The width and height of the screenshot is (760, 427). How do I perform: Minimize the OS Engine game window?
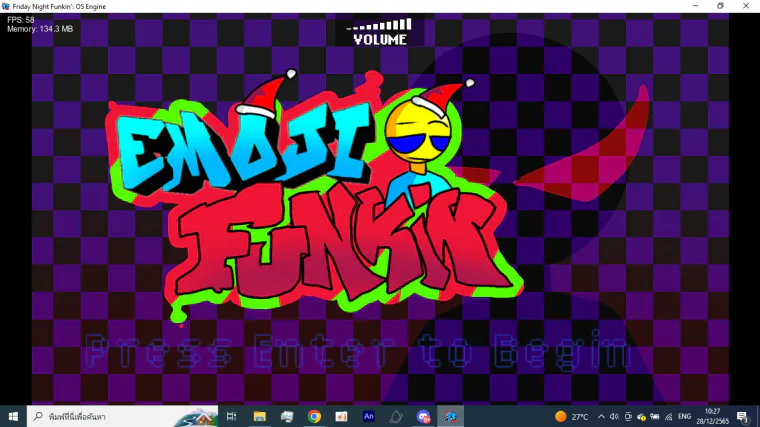coord(696,6)
